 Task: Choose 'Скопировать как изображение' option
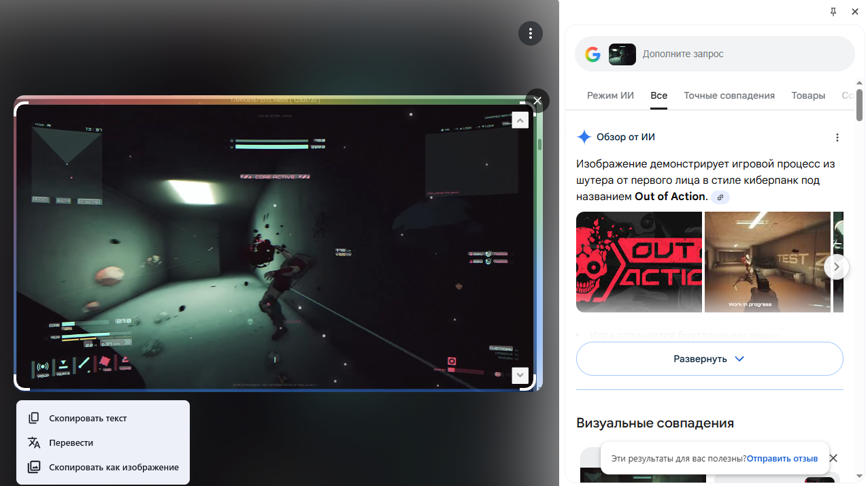point(103,467)
